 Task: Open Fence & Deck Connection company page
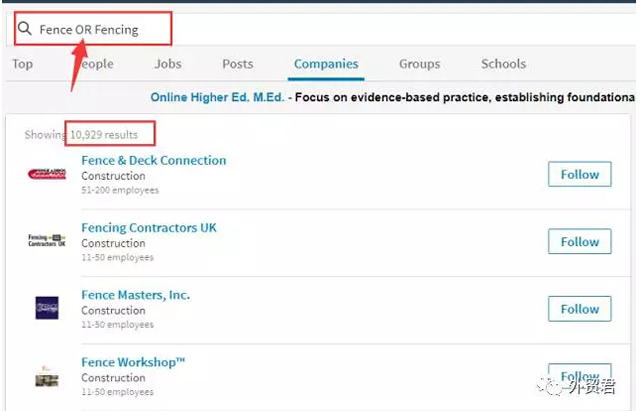(x=153, y=160)
